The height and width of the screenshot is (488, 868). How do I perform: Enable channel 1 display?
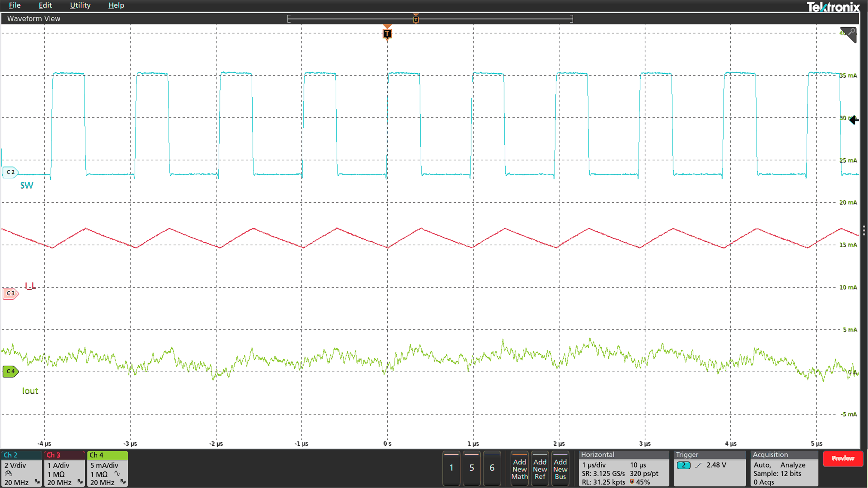click(x=451, y=468)
